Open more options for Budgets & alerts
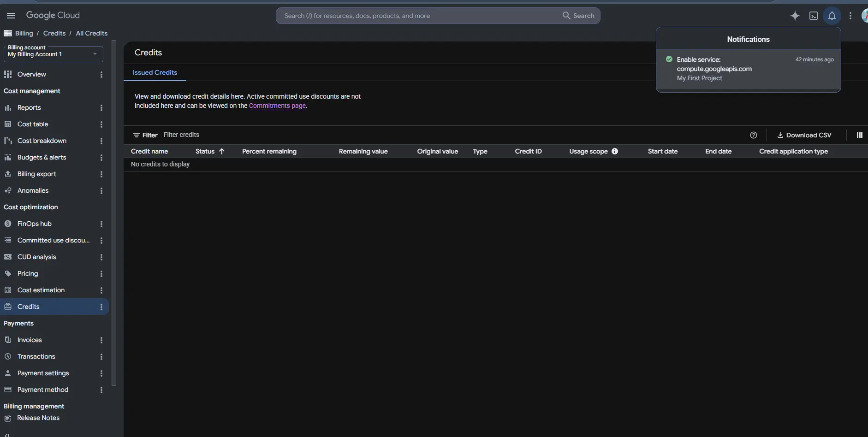The width and height of the screenshot is (868, 437). coord(101,157)
